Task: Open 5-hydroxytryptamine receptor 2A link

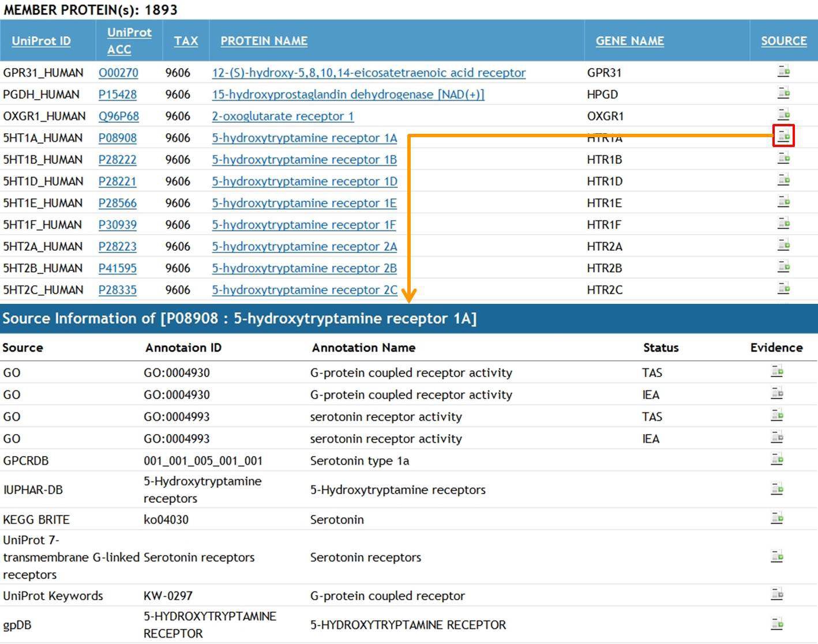Action: pyautogui.click(x=305, y=247)
